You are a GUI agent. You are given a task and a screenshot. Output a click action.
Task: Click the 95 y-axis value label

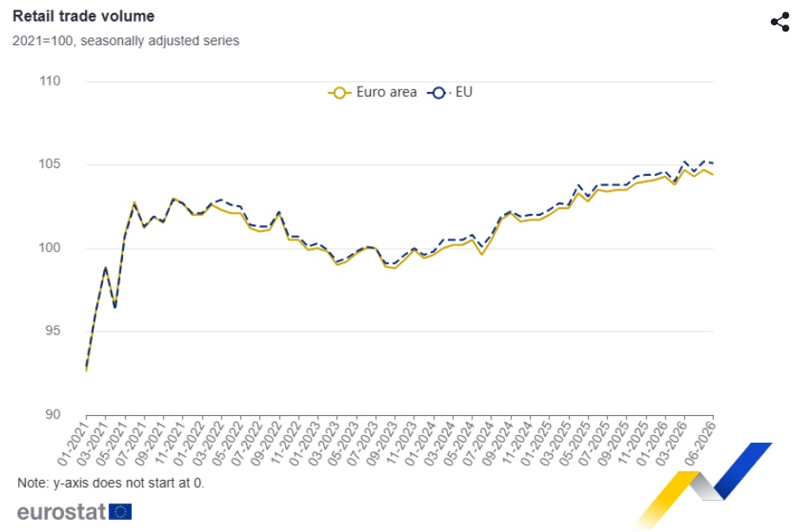coord(52,331)
